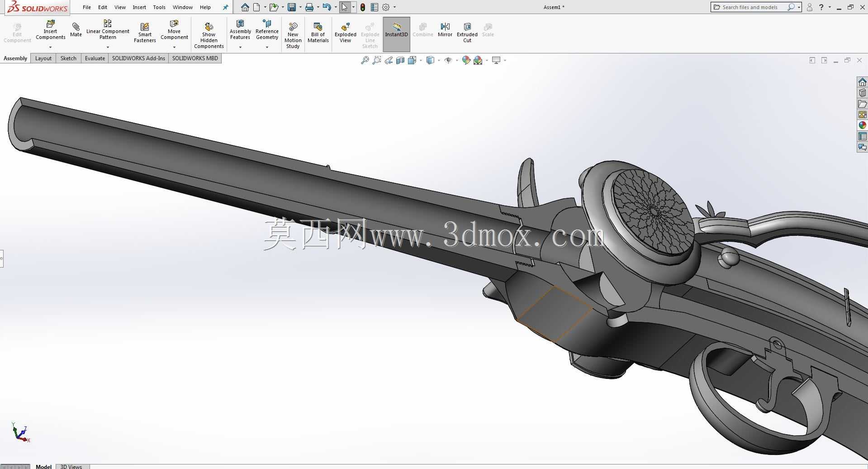Click the Previous View icon
The image size is (868, 469).
tap(389, 60)
